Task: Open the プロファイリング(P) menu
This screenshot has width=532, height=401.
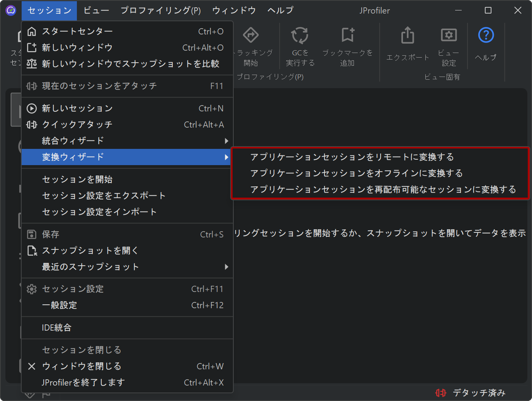Action: pyautogui.click(x=160, y=10)
